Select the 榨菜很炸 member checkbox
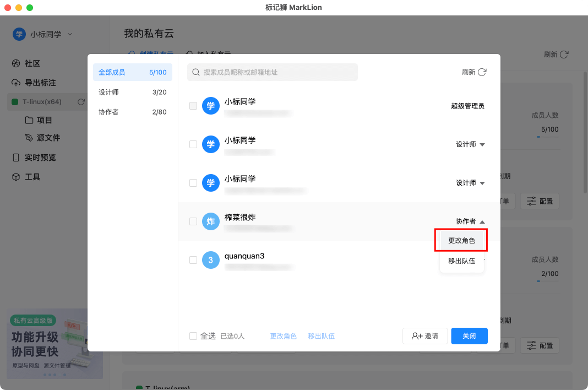This screenshot has height=390, width=588. (193, 221)
